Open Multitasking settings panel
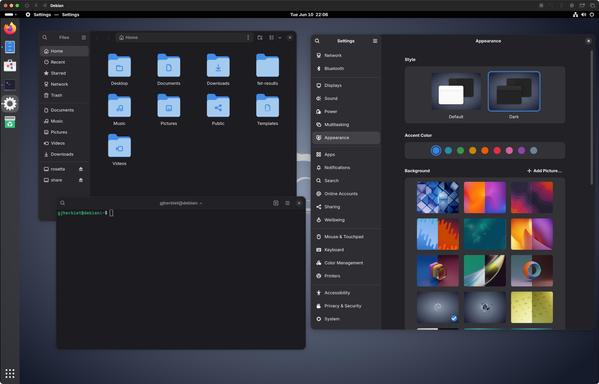This screenshot has width=599, height=384. (346, 125)
